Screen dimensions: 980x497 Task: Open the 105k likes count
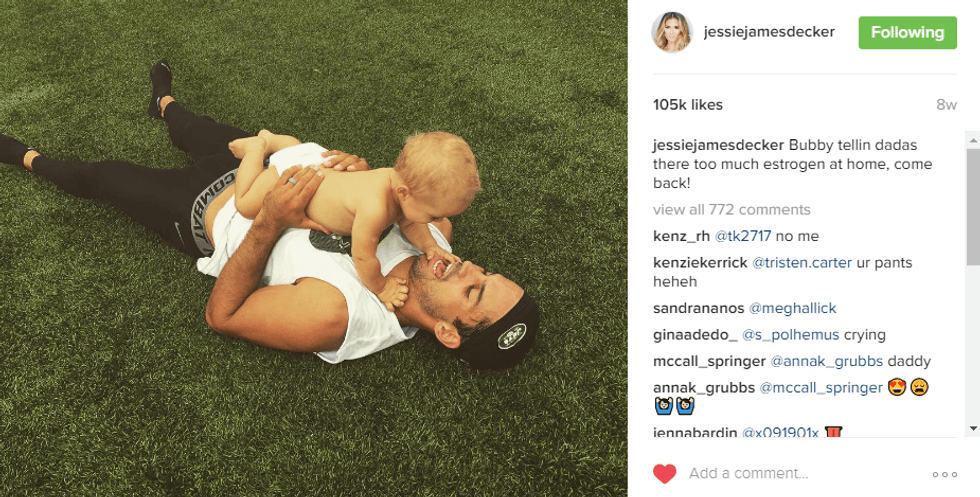[x=688, y=105]
